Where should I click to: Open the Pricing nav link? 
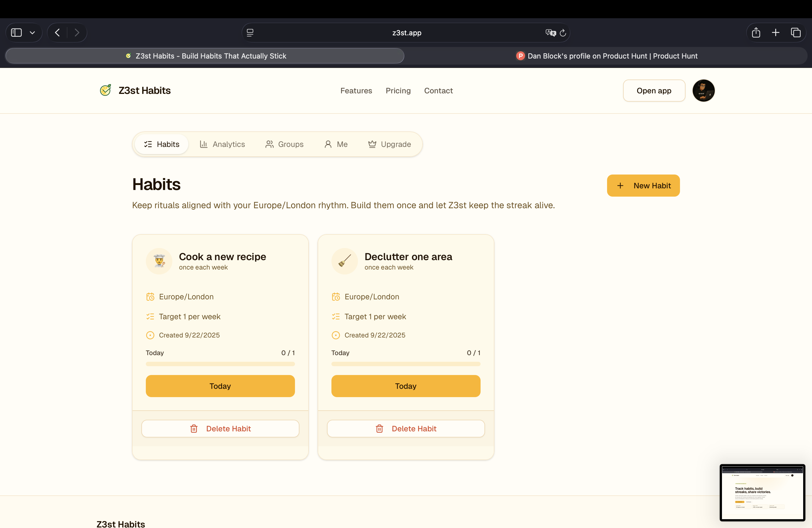pyautogui.click(x=398, y=90)
